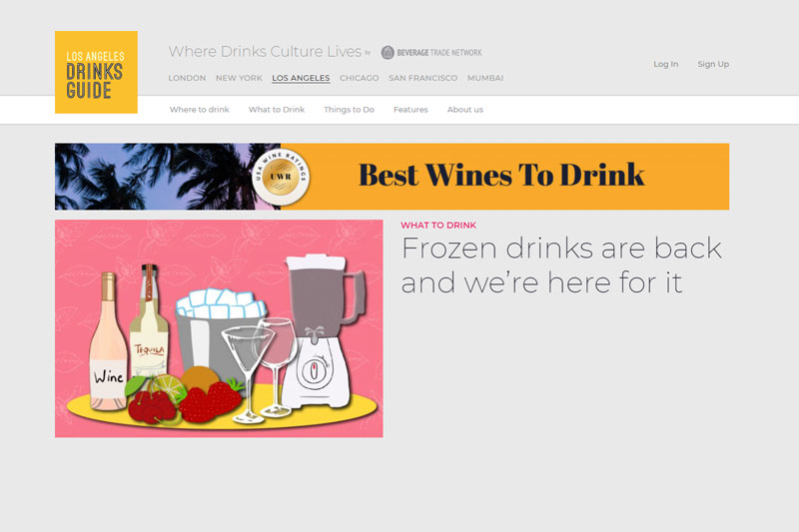Go to the San Francisco guide
Image resolution: width=799 pixels, height=532 pixels.
pos(422,78)
